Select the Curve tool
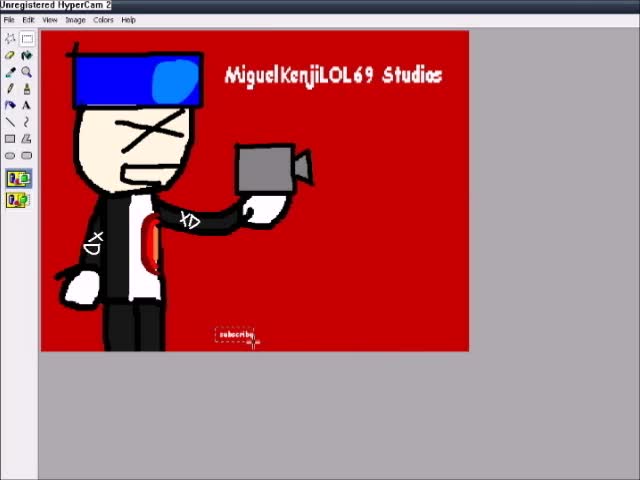The height and width of the screenshot is (480, 640). (x=27, y=122)
